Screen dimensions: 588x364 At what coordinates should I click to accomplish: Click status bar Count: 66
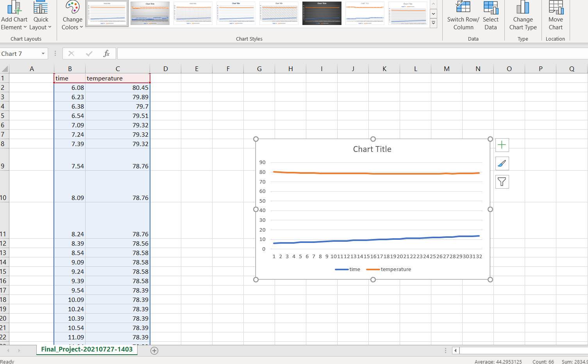click(x=543, y=362)
